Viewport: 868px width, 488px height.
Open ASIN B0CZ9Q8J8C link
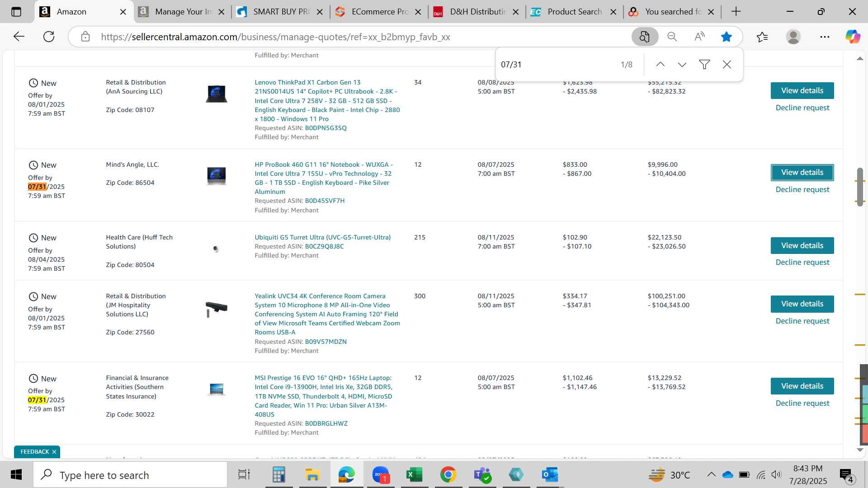324,246
